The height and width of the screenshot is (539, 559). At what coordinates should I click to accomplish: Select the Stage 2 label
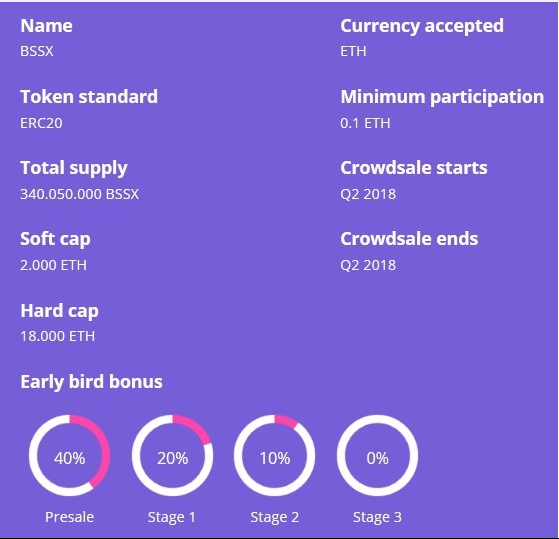(275, 517)
